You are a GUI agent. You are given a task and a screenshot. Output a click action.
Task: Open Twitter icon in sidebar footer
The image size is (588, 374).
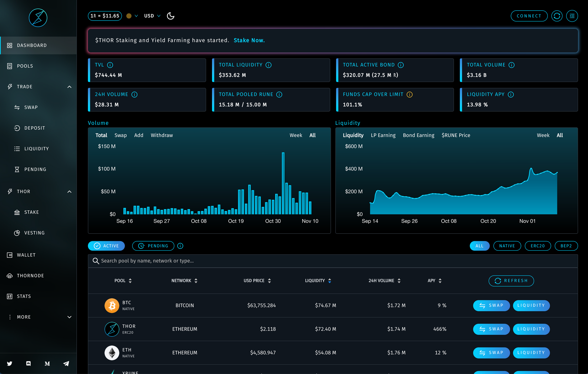pos(10,363)
